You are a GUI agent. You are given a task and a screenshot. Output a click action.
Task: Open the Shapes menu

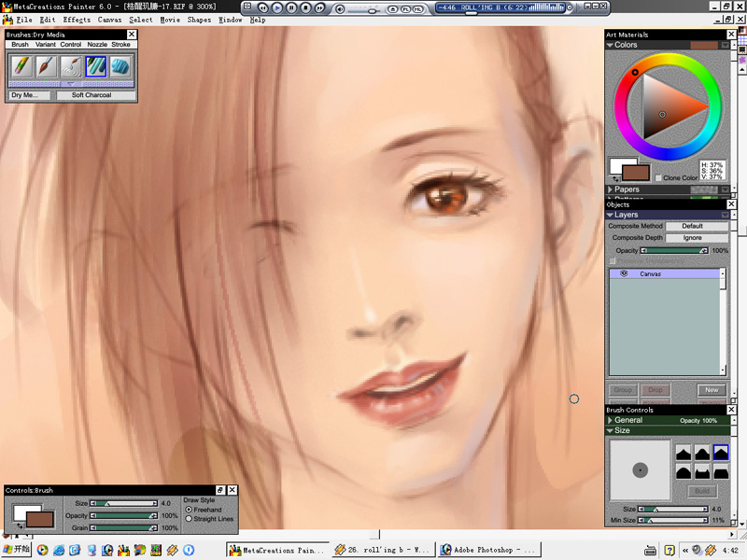199,20
